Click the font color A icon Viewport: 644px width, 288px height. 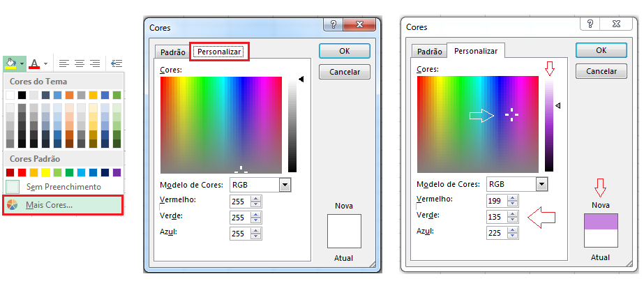coord(35,63)
